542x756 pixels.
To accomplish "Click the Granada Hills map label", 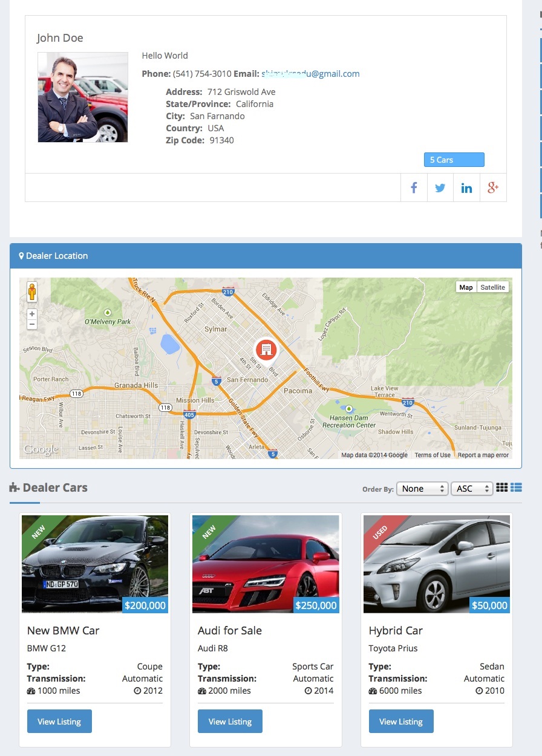I will click(x=136, y=385).
